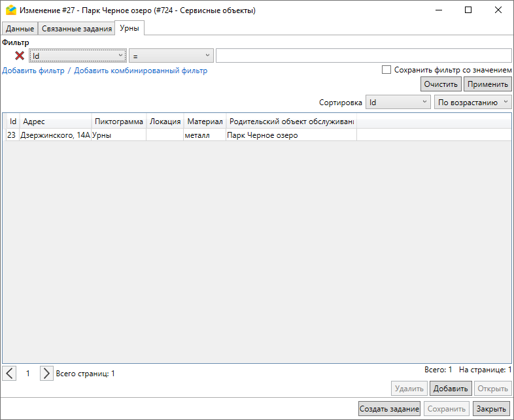Click the 'Добавить' button
514x420 pixels.
tap(450, 389)
